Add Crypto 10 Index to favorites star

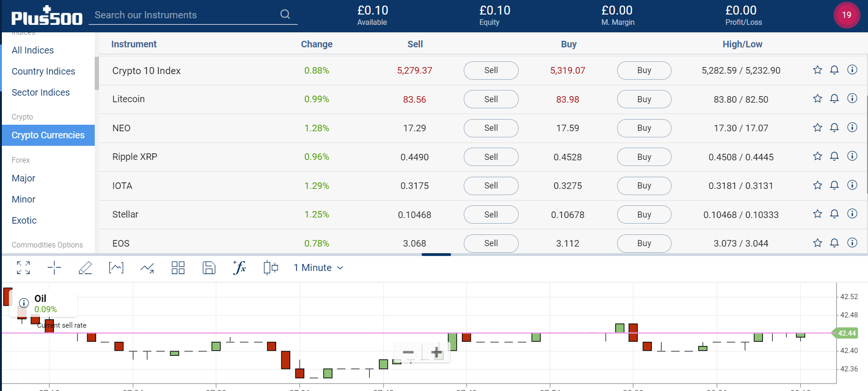pyautogui.click(x=817, y=70)
